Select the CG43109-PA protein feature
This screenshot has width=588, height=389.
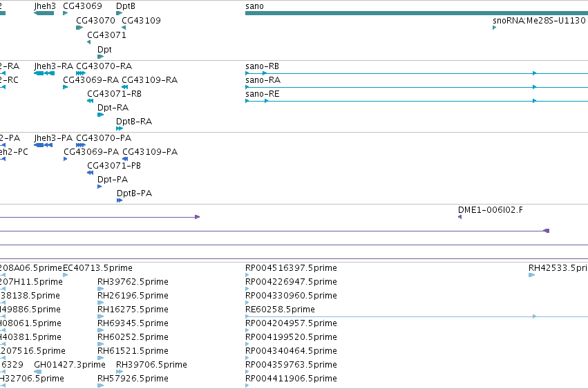[125, 159]
